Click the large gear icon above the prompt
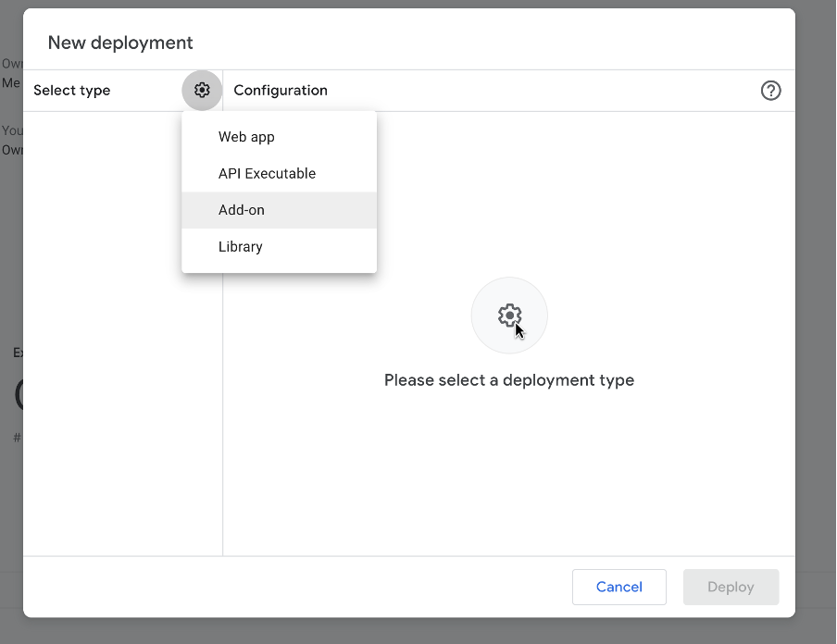 509,316
